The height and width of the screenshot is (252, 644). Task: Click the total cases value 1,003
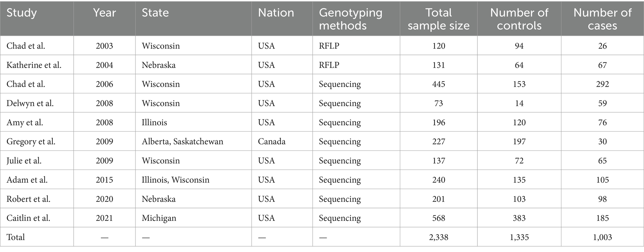click(x=602, y=237)
